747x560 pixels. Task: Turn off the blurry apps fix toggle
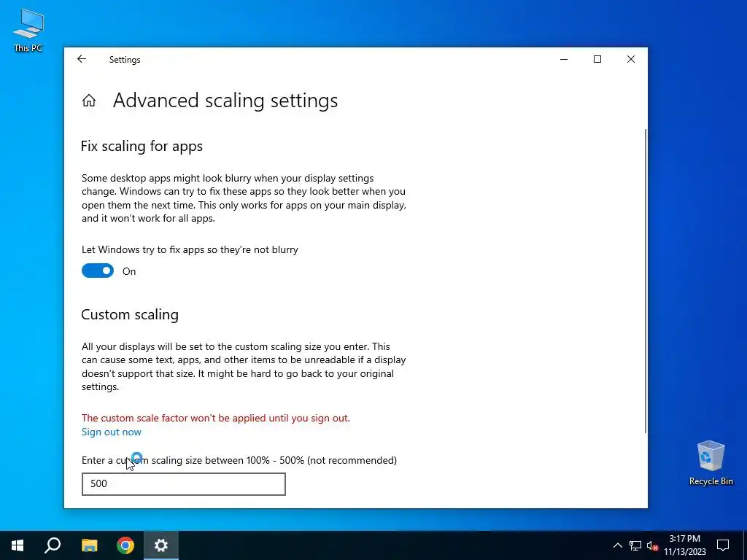(x=98, y=271)
